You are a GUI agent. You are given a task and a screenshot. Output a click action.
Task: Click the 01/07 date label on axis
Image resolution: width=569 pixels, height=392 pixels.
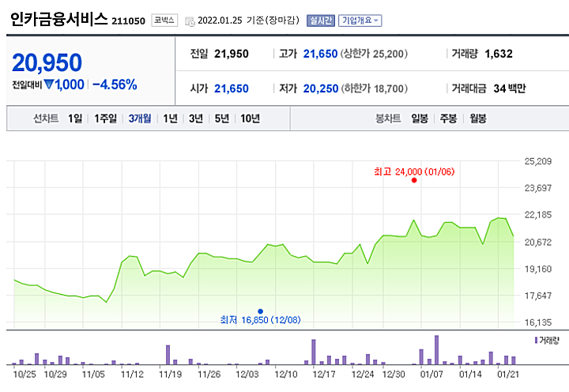[x=431, y=374]
